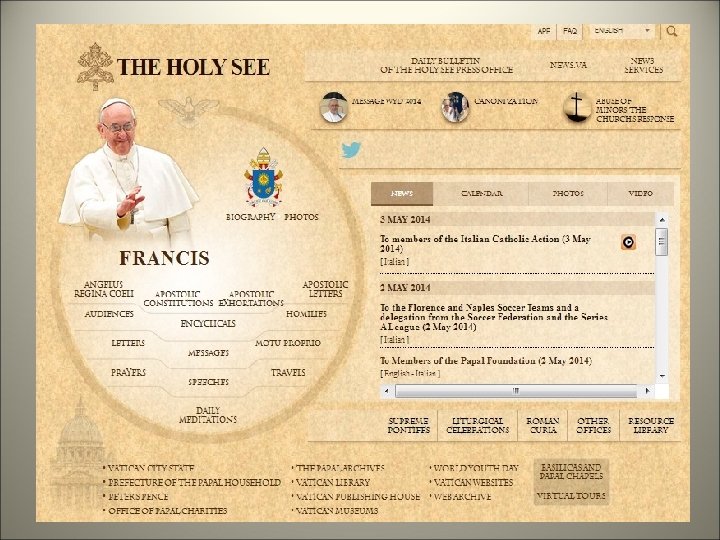720x540 pixels.
Task: Open Francis Photos link beside Biography
Action: click(x=301, y=217)
